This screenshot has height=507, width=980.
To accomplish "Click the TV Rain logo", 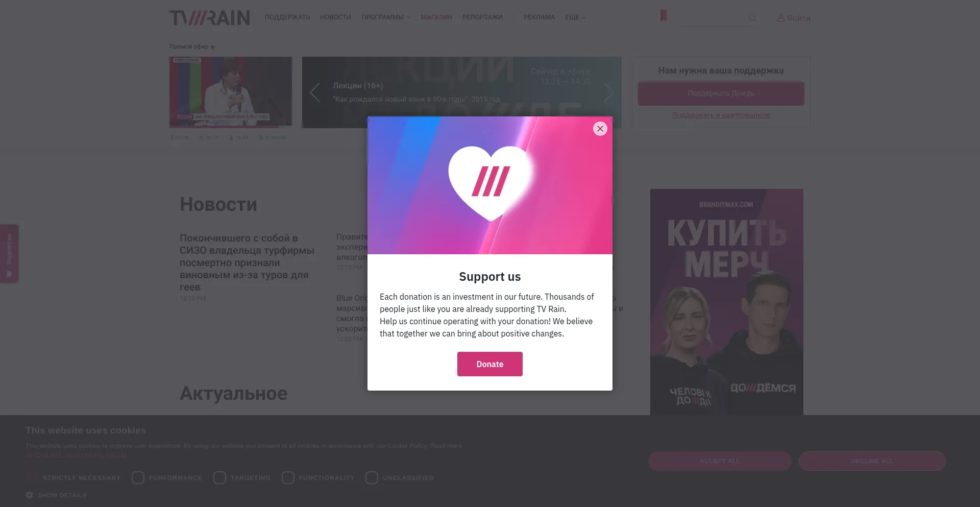I will click(x=210, y=18).
